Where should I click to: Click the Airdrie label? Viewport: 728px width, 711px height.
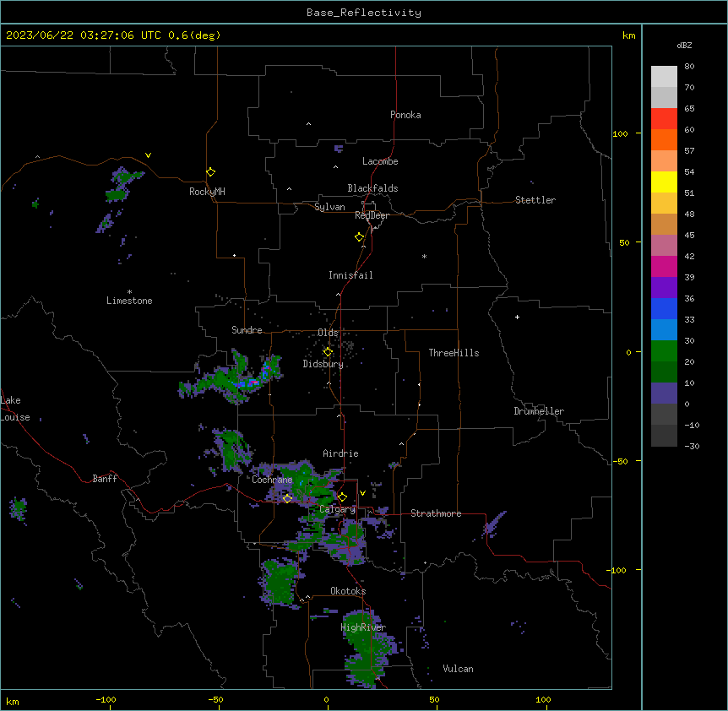click(341, 453)
